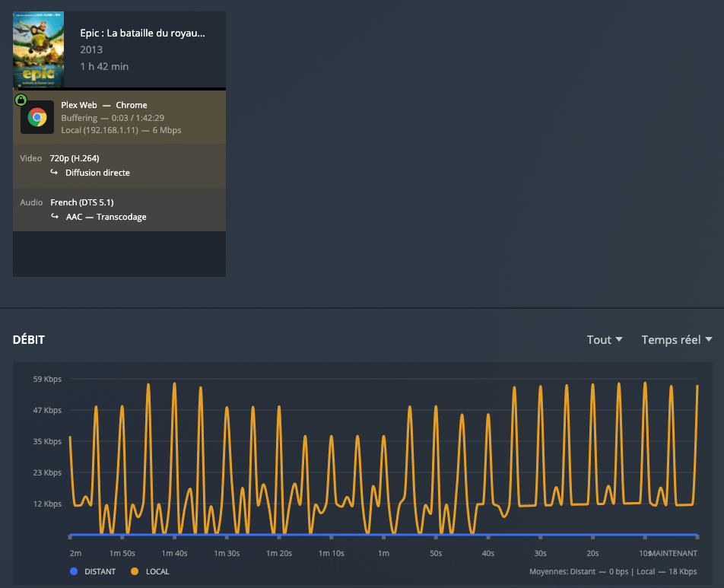
Task: Select the 720p (H.264) video stream info
Action: pos(75,158)
